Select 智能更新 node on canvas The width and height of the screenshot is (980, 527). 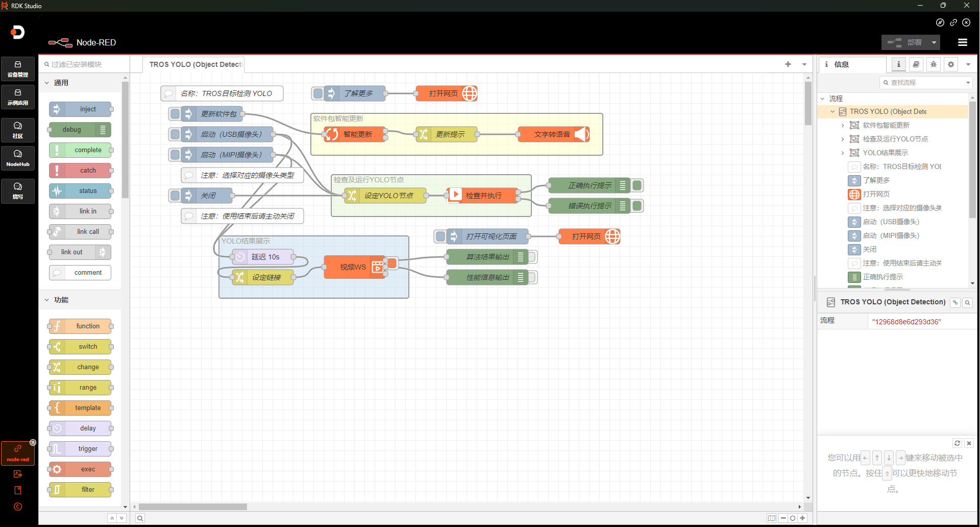point(355,134)
